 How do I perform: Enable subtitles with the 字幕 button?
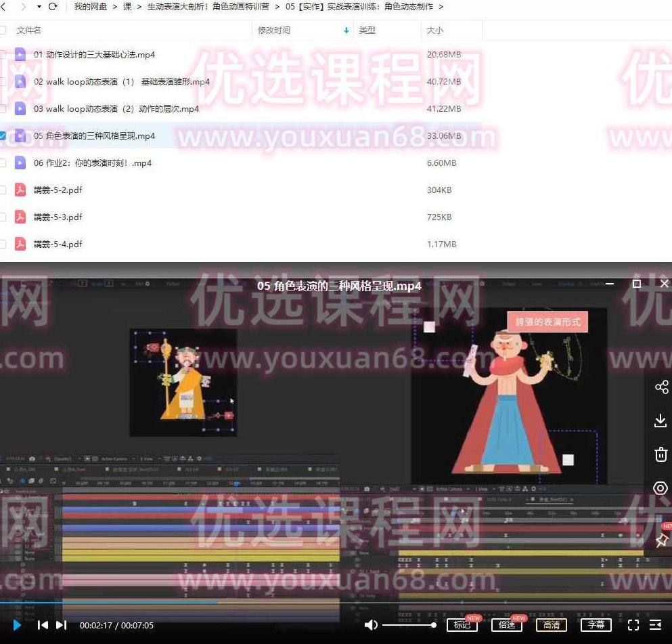coord(595,625)
